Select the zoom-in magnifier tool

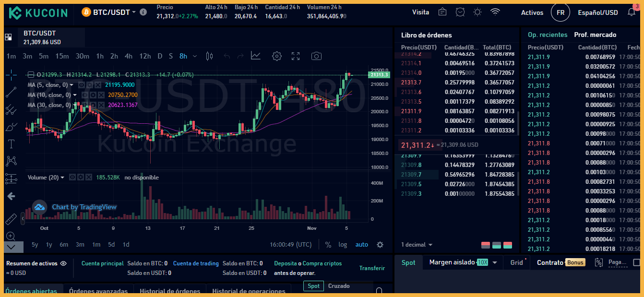click(x=11, y=237)
